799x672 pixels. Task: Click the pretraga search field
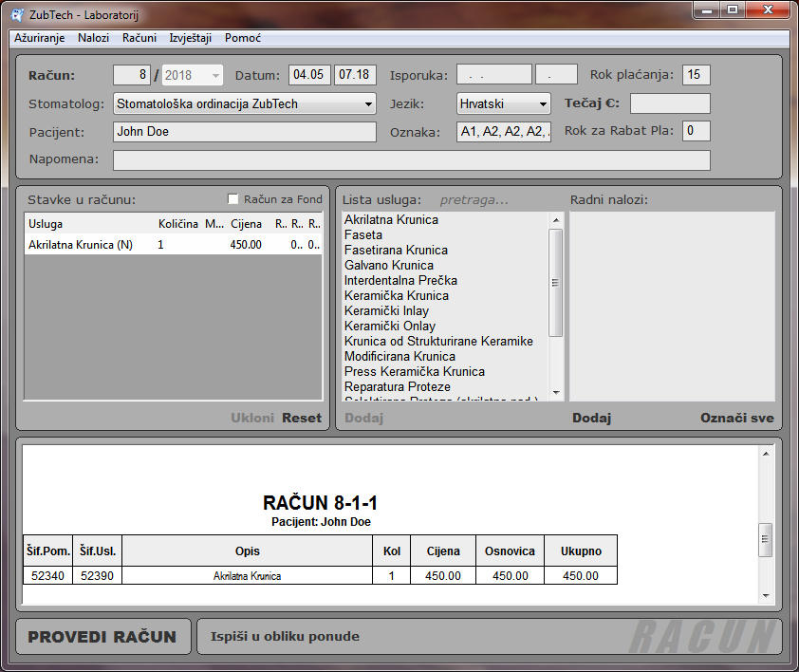(x=474, y=200)
